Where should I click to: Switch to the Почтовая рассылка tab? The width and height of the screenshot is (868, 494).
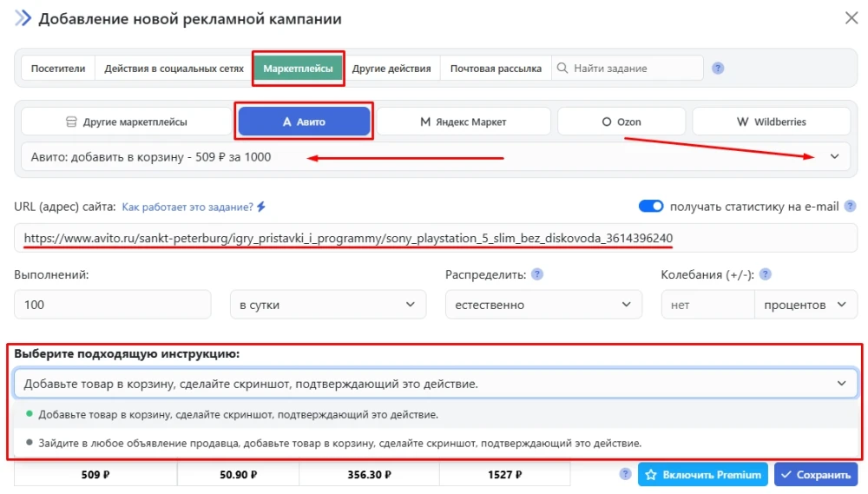pyautogui.click(x=496, y=69)
